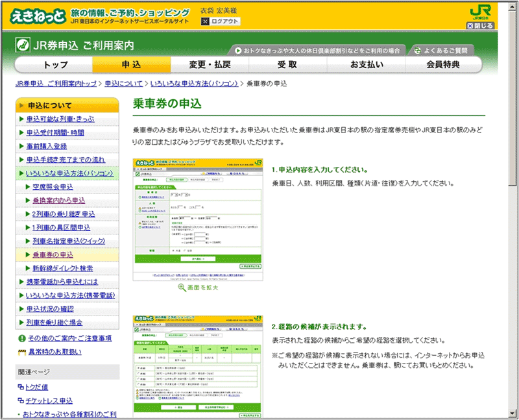Click the えきねっと logo
The width and height of the screenshot is (519, 420).
(x=36, y=15)
